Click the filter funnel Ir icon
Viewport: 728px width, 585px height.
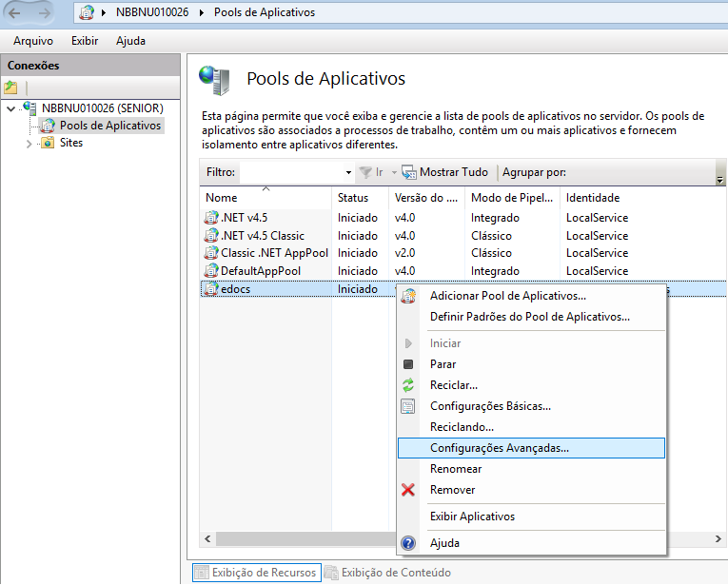pos(365,172)
